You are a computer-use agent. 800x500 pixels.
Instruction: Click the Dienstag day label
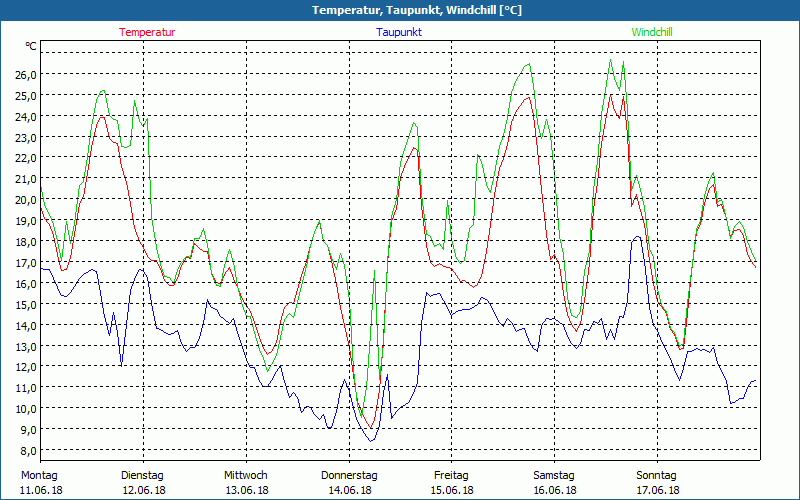142,476
